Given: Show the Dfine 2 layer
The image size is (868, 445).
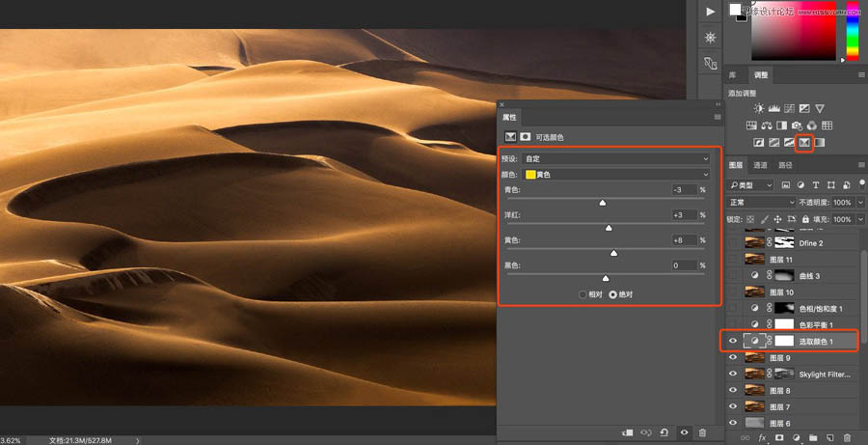Looking at the screenshot, I should [733, 242].
